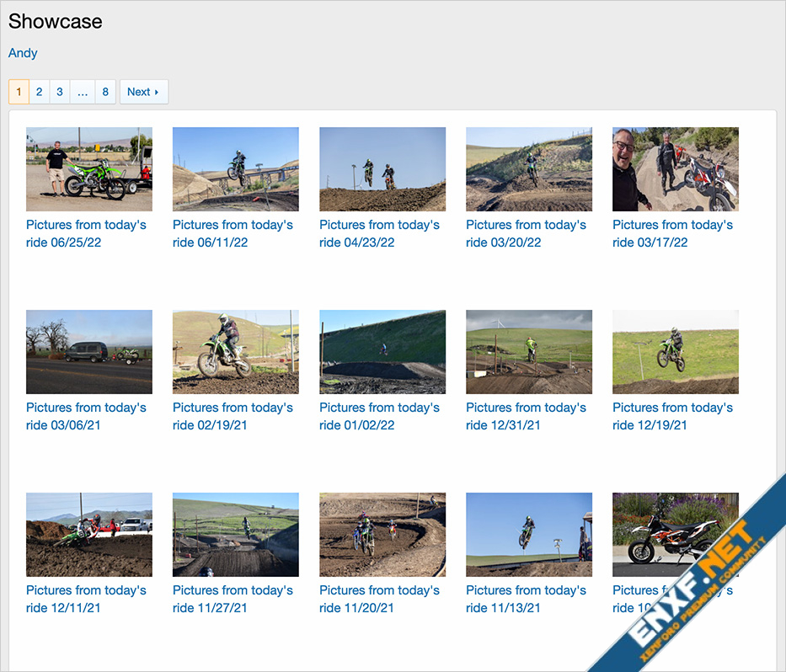Viewport: 786px width, 672px height.
Task: Select current page 1 button
Action: coord(19,92)
